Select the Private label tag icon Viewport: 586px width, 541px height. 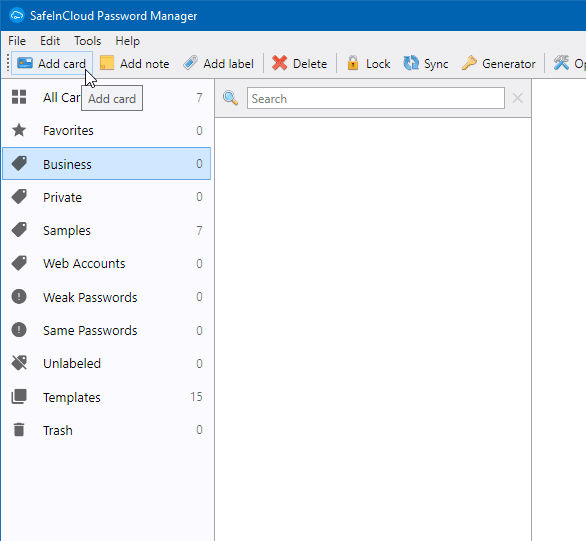click(x=19, y=197)
